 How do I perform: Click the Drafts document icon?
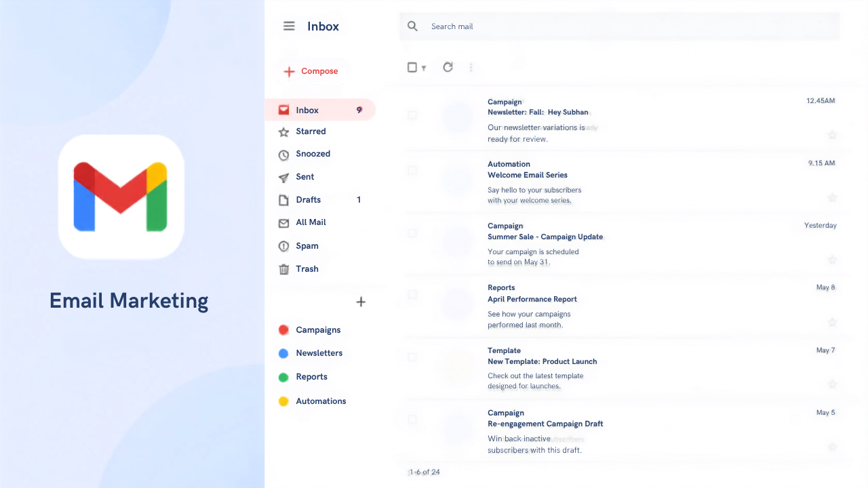point(283,200)
